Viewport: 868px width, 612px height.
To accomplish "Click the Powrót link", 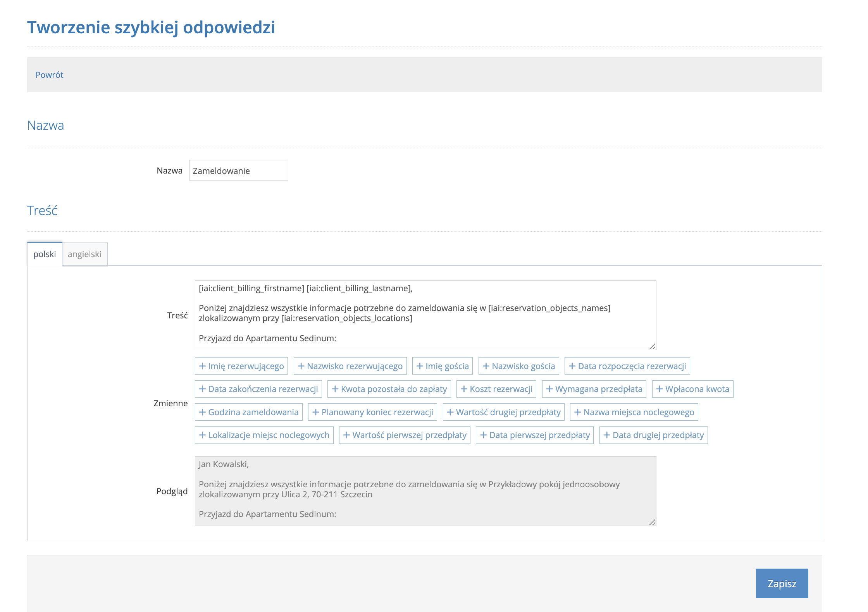I will 49,75.
